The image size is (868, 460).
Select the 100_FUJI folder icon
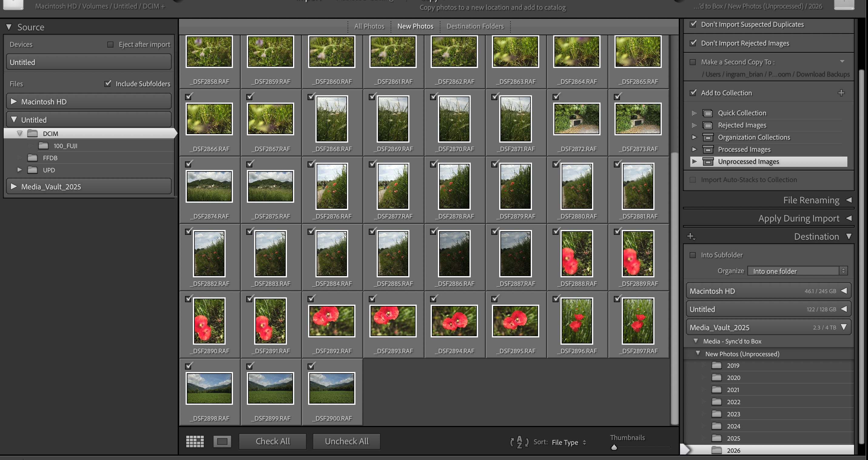(43, 146)
